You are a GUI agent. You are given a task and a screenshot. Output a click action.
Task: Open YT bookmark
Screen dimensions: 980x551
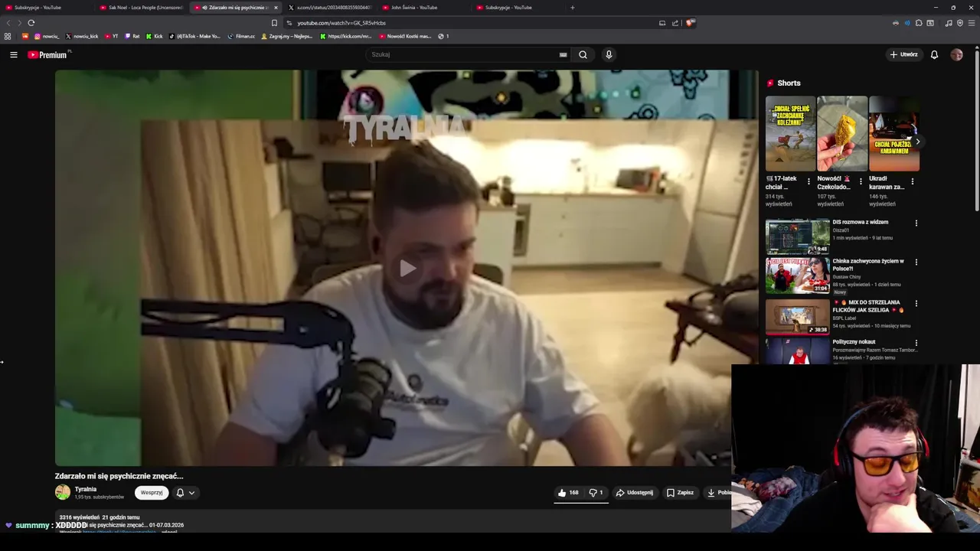(x=112, y=36)
